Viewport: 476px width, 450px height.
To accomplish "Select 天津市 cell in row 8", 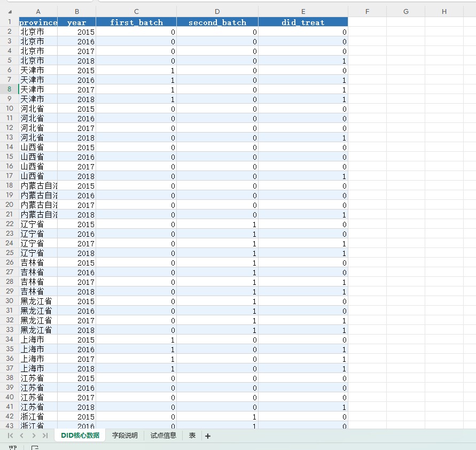I will tap(38, 89).
